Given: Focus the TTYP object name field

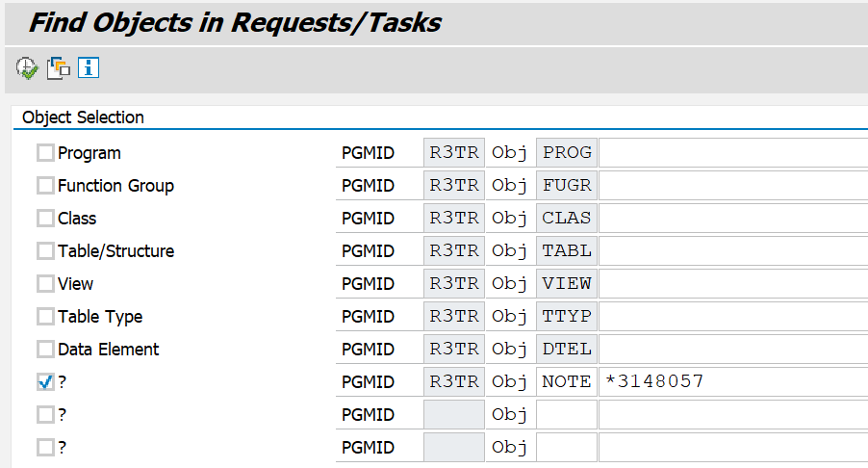Looking at the screenshot, I should click(x=732, y=317).
